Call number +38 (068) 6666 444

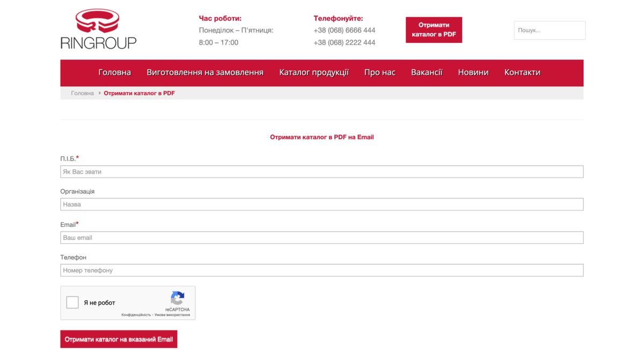pyautogui.click(x=344, y=30)
